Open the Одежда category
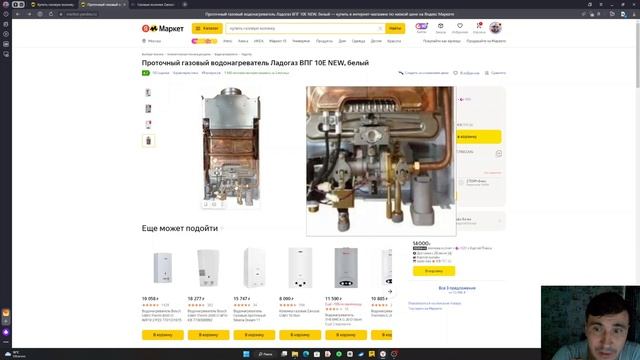Viewport: 640px width, 360px height. (x=358, y=41)
